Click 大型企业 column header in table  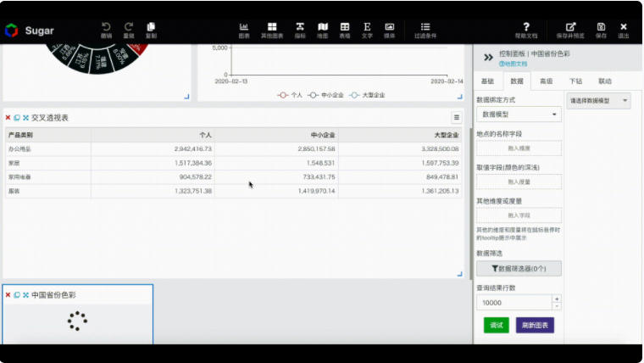pyautogui.click(x=400, y=135)
